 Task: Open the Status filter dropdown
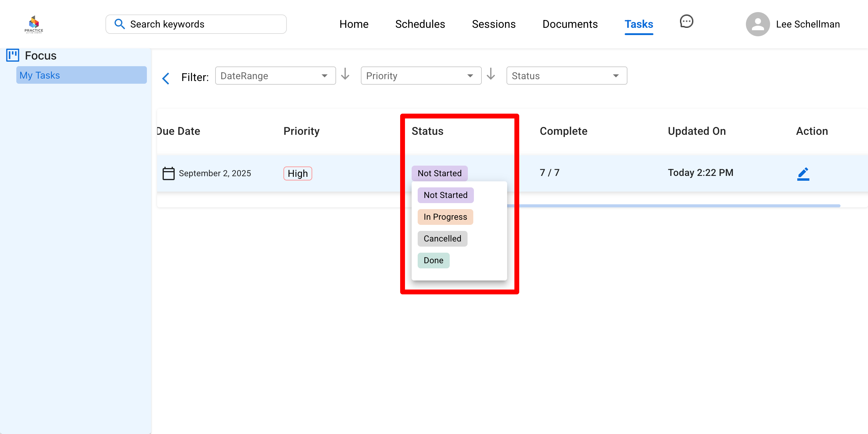click(566, 76)
